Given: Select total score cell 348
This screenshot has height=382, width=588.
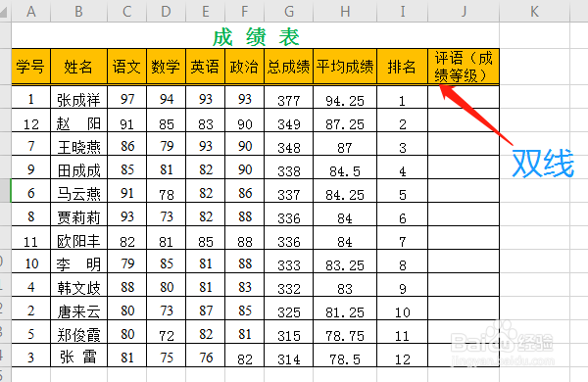Looking at the screenshot, I should point(289,144).
